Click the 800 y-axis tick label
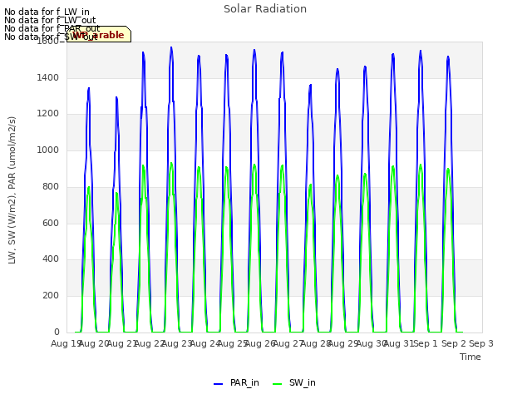This screenshot has height=399, width=532. coord(51,186)
